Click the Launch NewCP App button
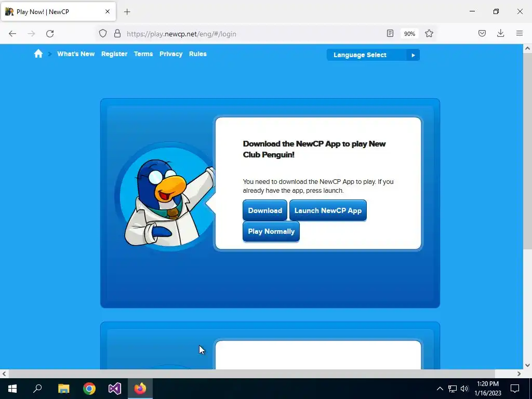 tap(328, 210)
